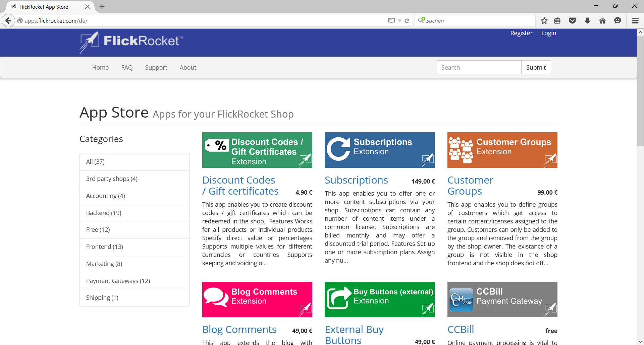Click the FlickRocket rocket logo
644x345 pixels.
(x=90, y=42)
